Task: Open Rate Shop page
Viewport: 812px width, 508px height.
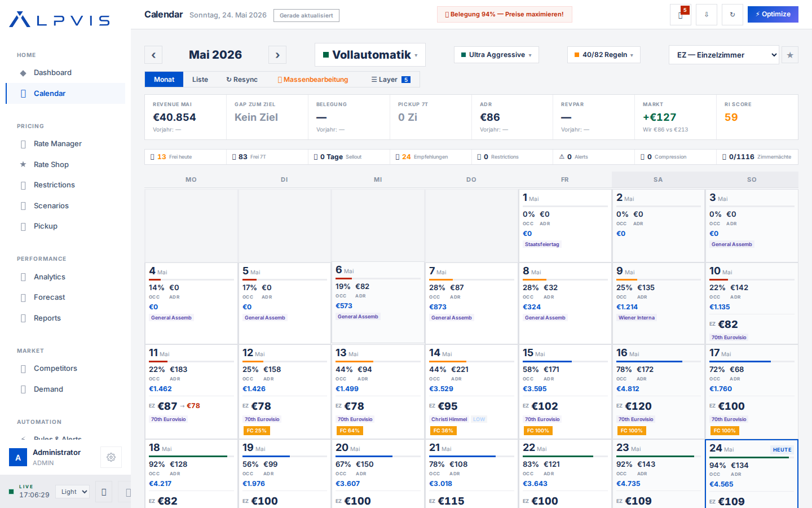Action: (65, 164)
